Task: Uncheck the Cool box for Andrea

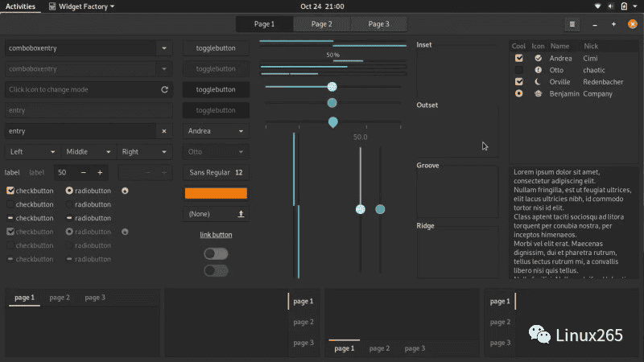Action: coord(519,58)
